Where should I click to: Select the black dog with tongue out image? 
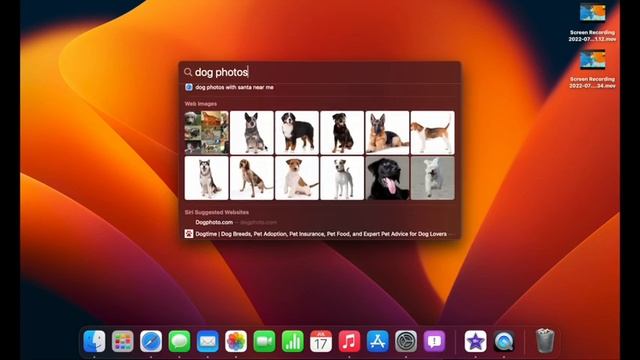(387, 178)
